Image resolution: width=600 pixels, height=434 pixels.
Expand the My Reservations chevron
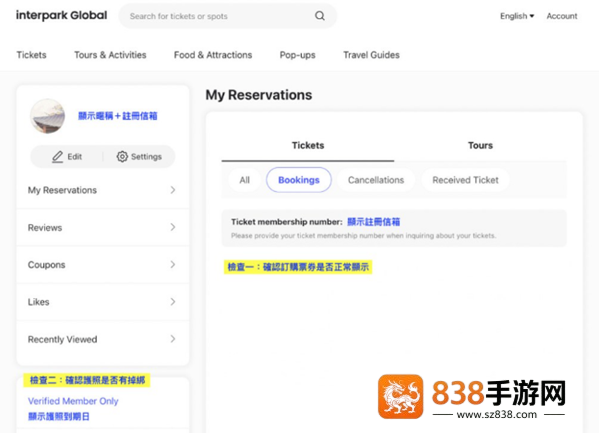coord(173,190)
